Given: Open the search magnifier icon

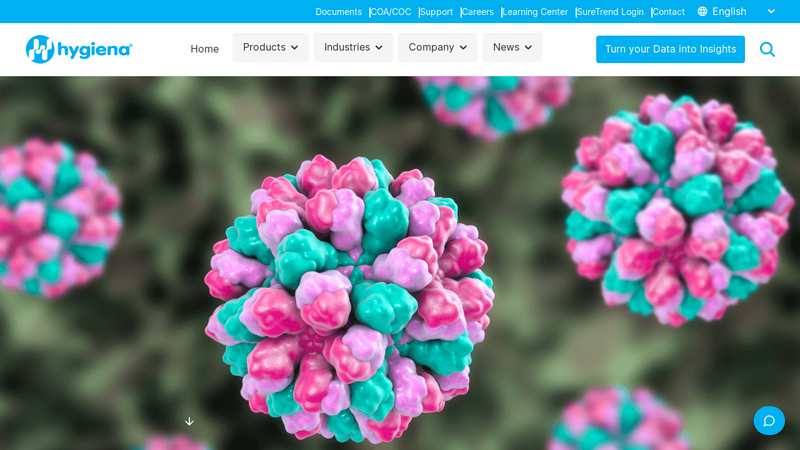Looking at the screenshot, I should [767, 49].
